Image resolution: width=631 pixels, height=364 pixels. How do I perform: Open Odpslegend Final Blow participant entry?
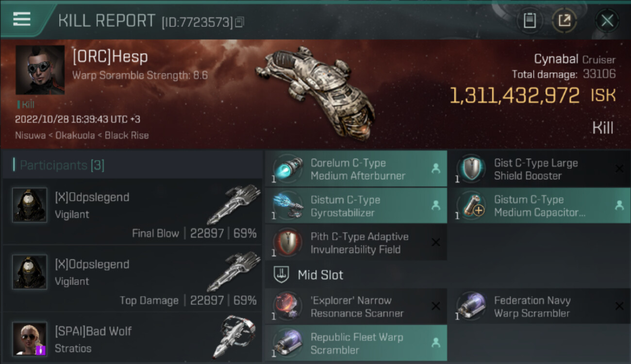pyautogui.click(x=132, y=212)
